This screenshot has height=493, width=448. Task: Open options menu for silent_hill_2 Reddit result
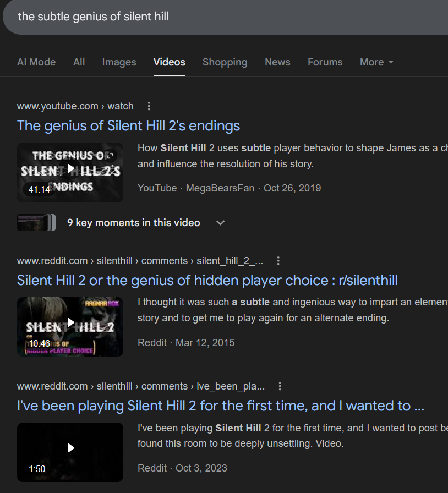click(x=278, y=261)
